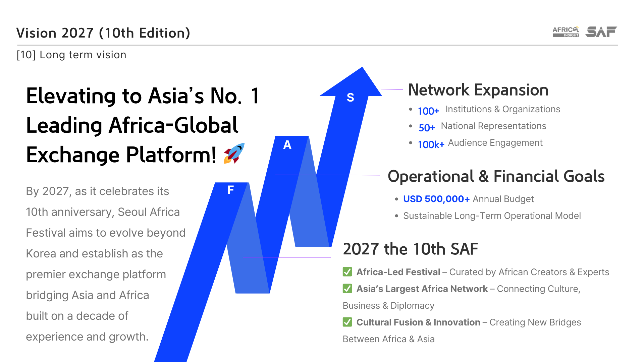
Task: Click the SAF logo
Action: click(601, 32)
